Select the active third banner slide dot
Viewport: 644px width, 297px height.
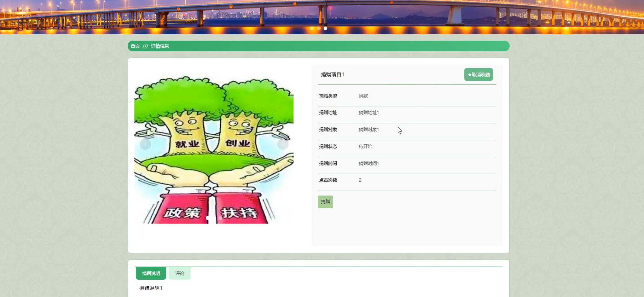325,28
